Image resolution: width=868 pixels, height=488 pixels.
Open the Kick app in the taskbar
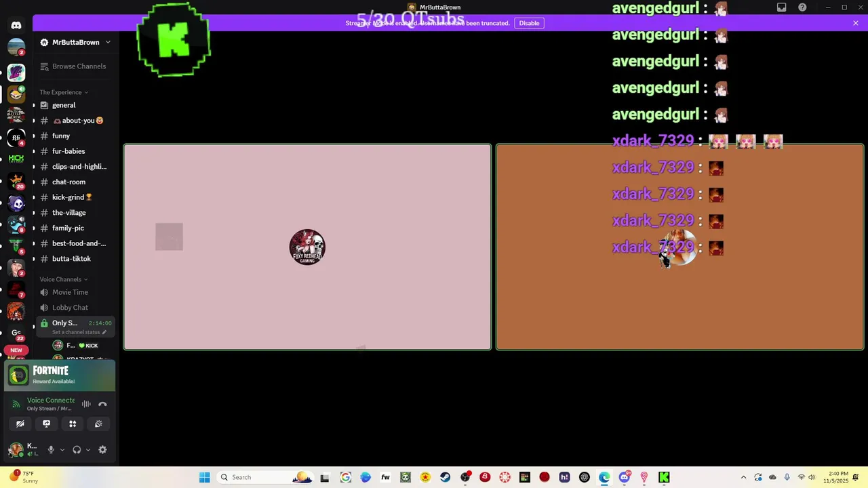coord(664,477)
